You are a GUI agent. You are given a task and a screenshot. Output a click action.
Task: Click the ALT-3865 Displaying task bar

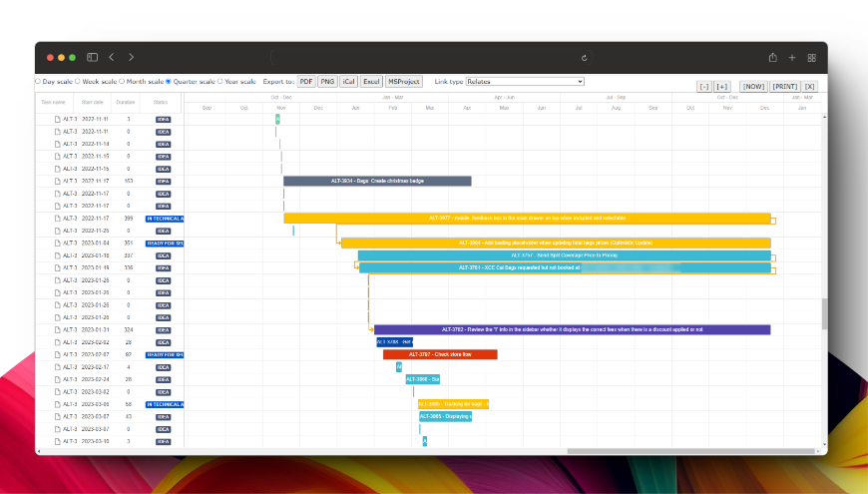pyautogui.click(x=446, y=416)
